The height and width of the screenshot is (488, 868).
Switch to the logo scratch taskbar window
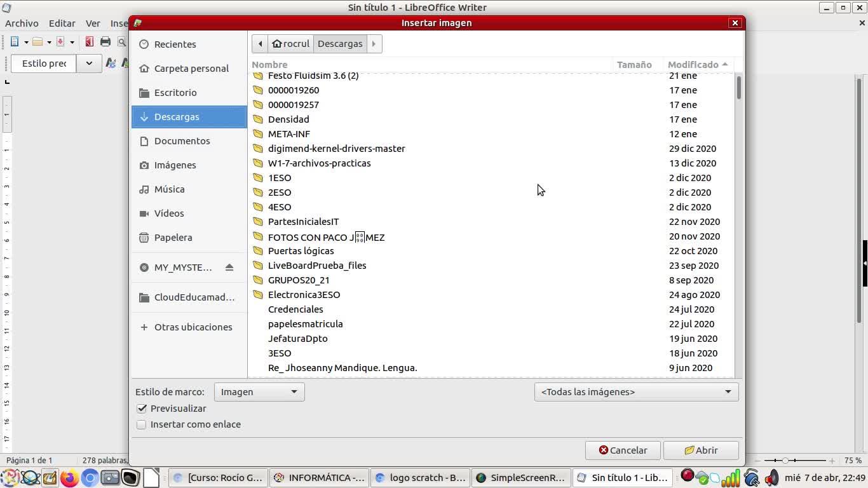click(x=420, y=478)
